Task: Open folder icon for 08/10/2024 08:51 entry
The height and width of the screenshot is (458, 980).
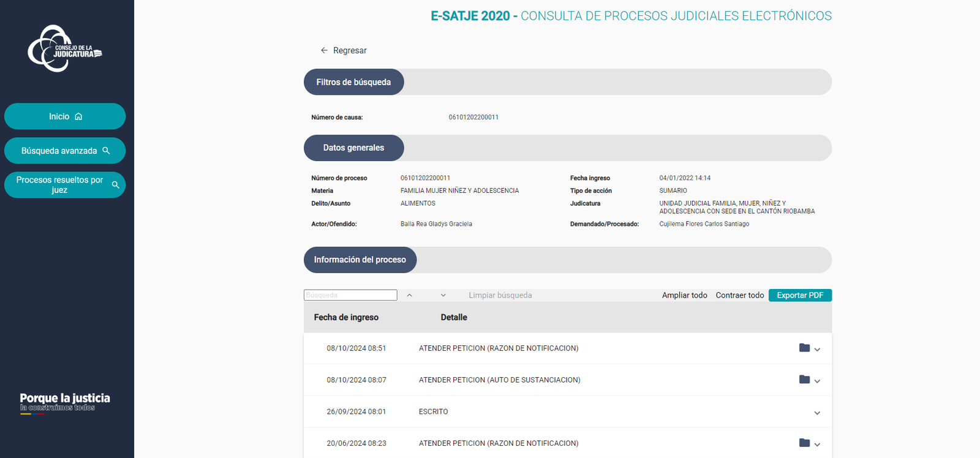Action: click(x=804, y=348)
